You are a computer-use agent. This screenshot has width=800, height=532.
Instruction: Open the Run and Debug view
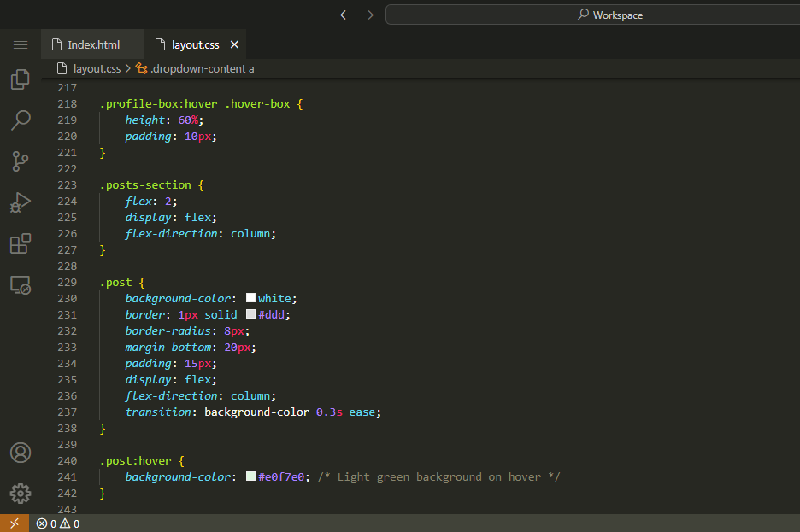(x=21, y=202)
